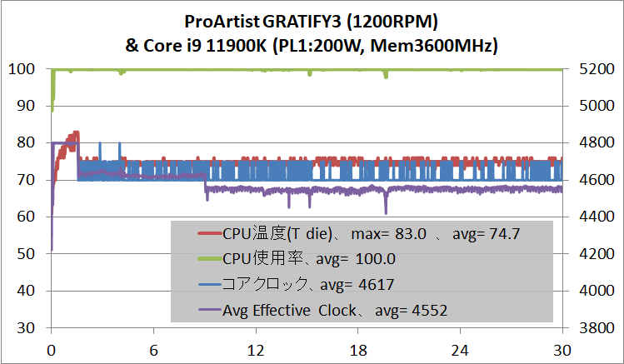Click the left axis label '40'
This screenshot has width=624, height=364.
26,291
